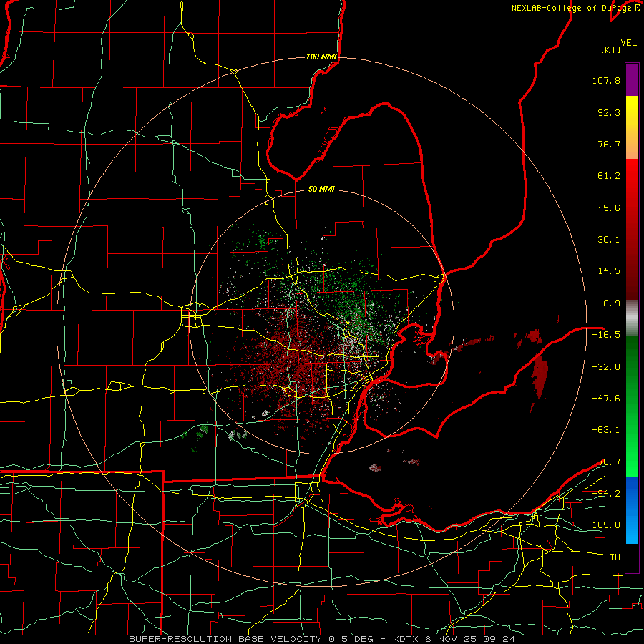
Task: Click the 50 NMI range ring label
Action: 321,189
